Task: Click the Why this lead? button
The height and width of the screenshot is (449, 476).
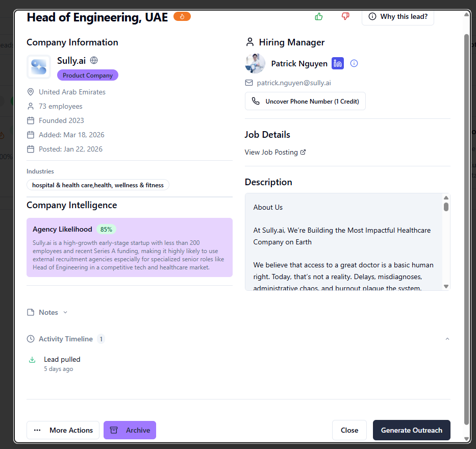Action: [397, 16]
